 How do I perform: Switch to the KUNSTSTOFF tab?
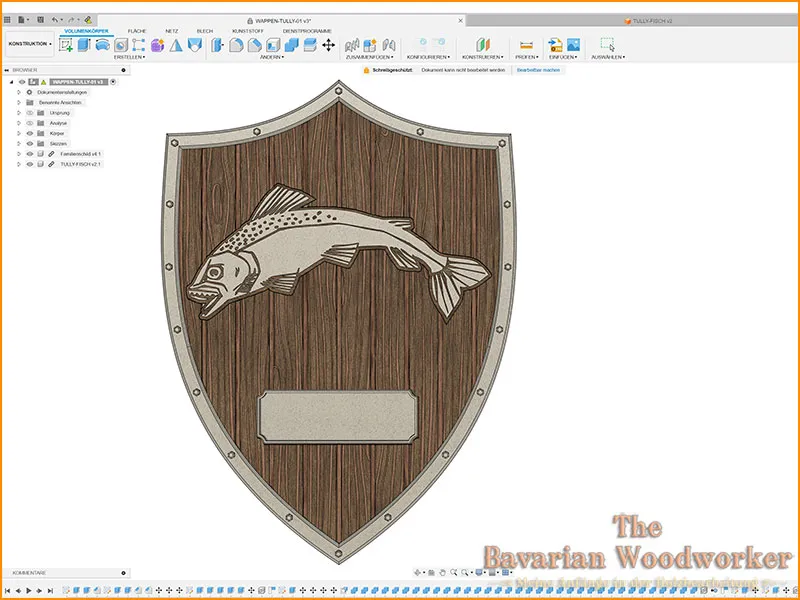coord(248,31)
